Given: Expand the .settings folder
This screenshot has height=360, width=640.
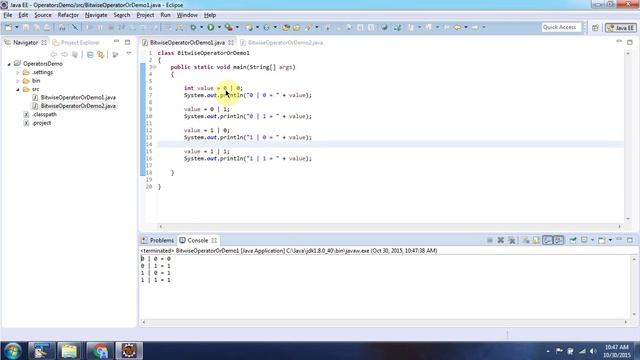Looking at the screenshot, I should point(18,73).
